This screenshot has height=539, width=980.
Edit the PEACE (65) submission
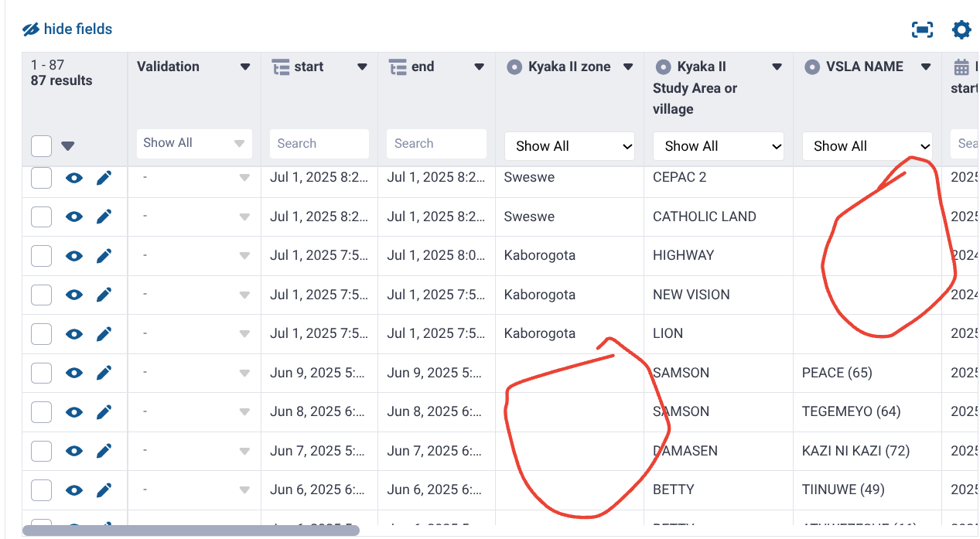tap(104, 373)
